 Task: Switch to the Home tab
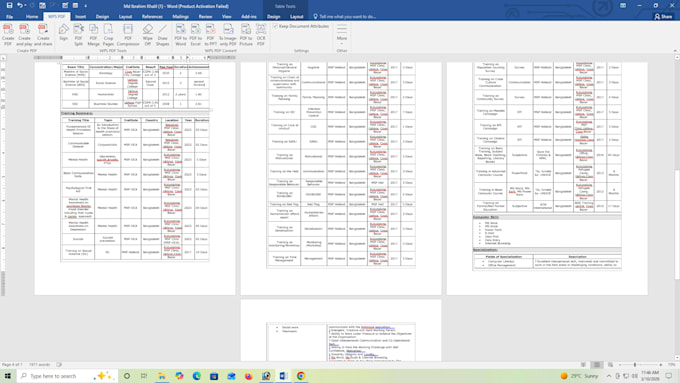pos(32,16)
